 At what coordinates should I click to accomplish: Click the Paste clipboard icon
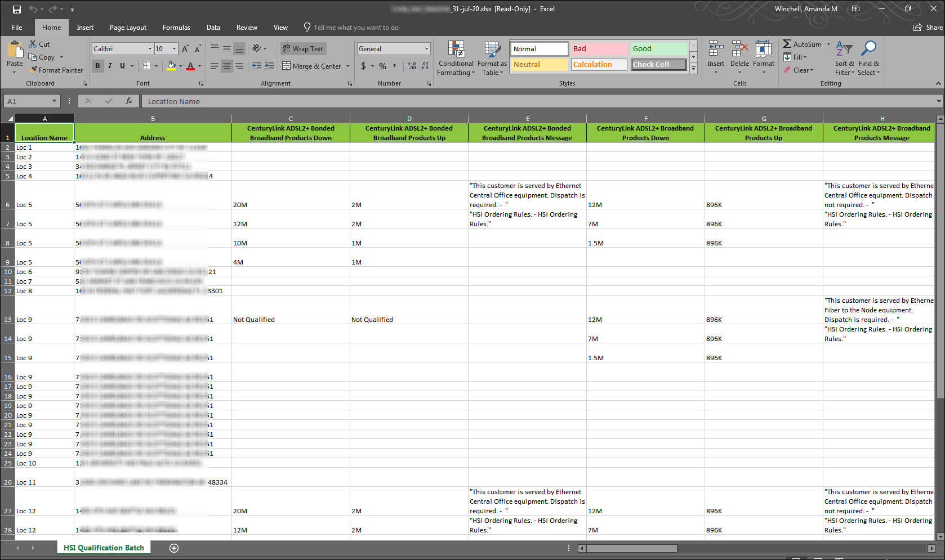coord(15,49)
